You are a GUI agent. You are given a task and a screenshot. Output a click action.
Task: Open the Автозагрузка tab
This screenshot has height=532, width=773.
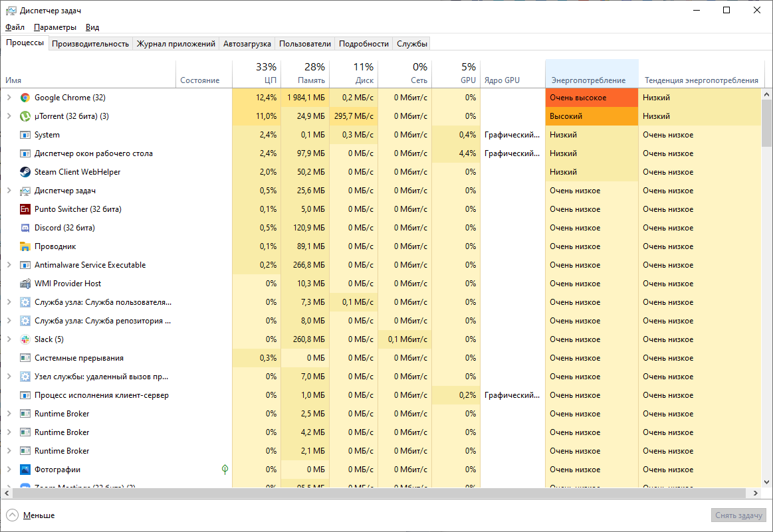[247, 44]
